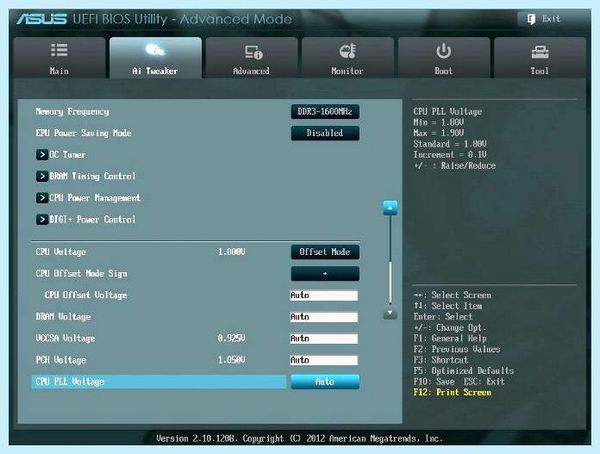600x454 pixels.
Task: Click the 0.925V VCCSA reading
Action: click(x=232, y=338)
